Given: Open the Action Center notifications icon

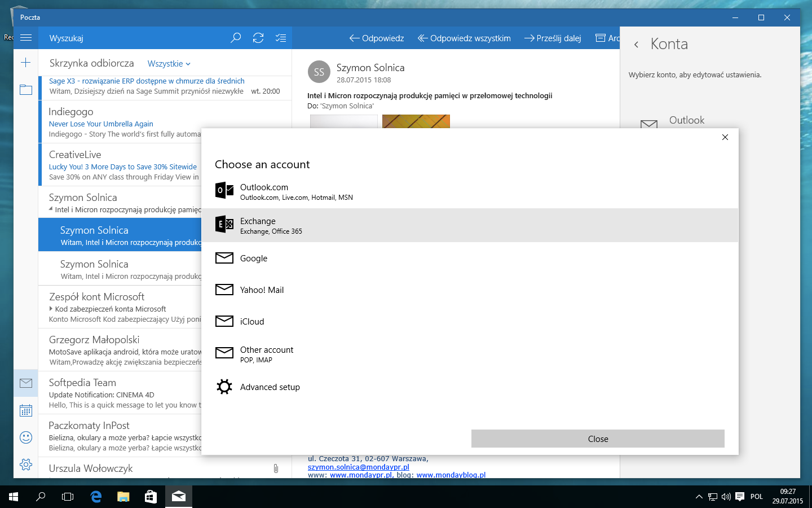Looking at the screenshot, I should click(740, 497).
